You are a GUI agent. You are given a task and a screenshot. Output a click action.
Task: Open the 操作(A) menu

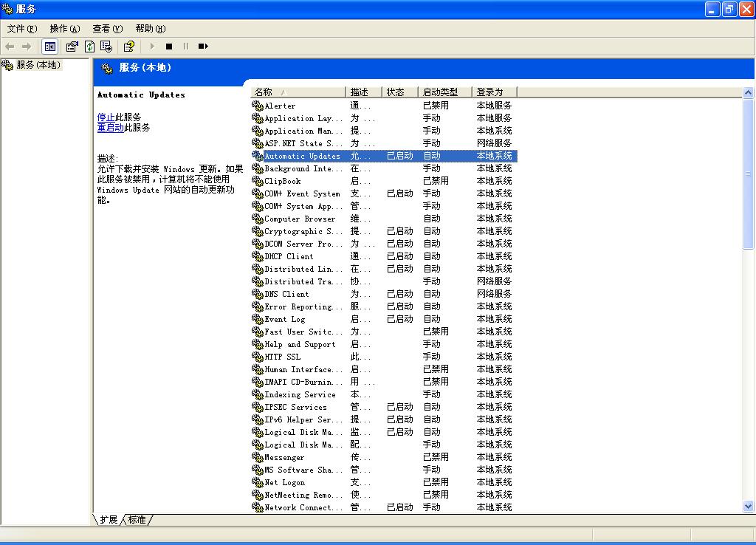tap(65, 29)
